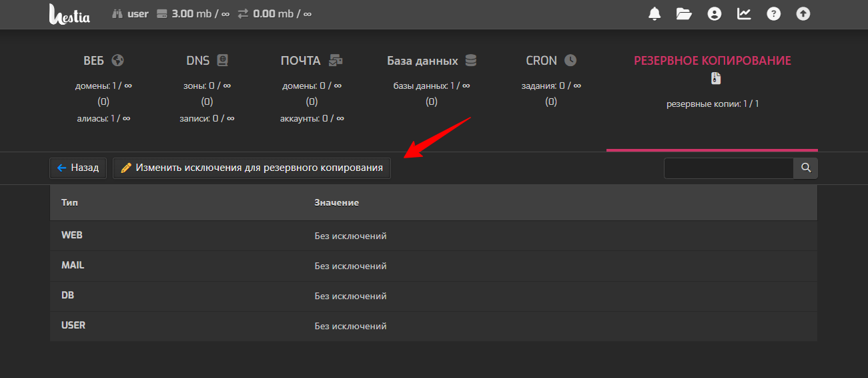Go back with the Назад button
Viewport: 868px width, 378px height.
click(78, 168)
